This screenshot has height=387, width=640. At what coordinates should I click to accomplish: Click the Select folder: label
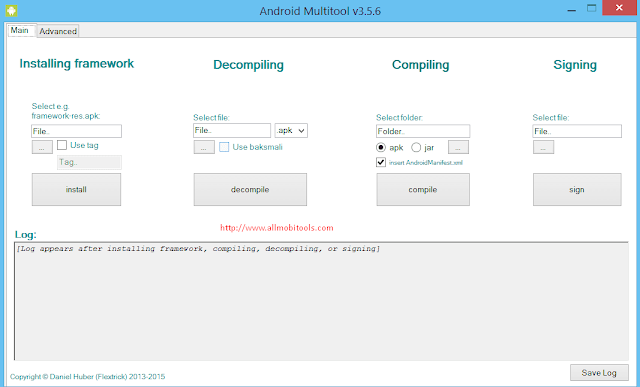coord(399,118)
